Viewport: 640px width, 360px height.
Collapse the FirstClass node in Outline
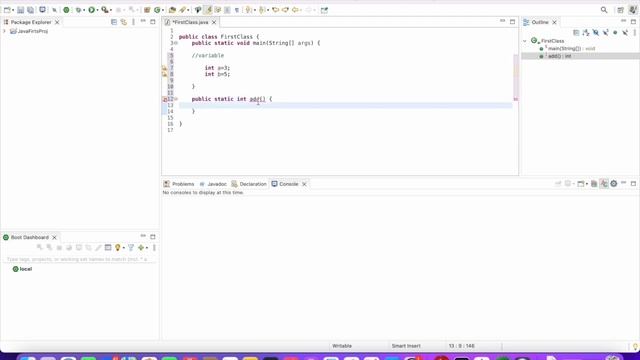pyautogui.click(x=525, y=41)
